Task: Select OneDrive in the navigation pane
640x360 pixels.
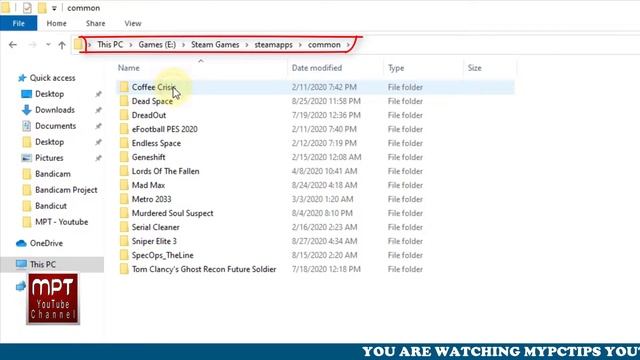Action: coord(46,243)
